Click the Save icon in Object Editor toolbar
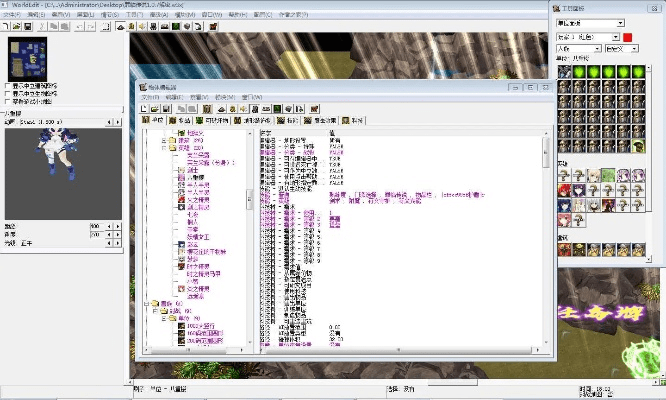This screenshot has height=400, width=666. (167, 108)
